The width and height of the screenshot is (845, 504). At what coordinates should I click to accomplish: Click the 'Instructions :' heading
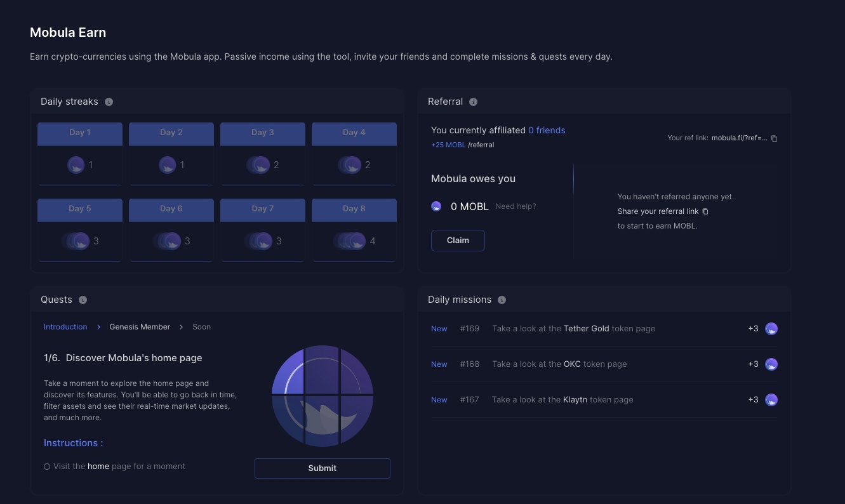(73, 443)
